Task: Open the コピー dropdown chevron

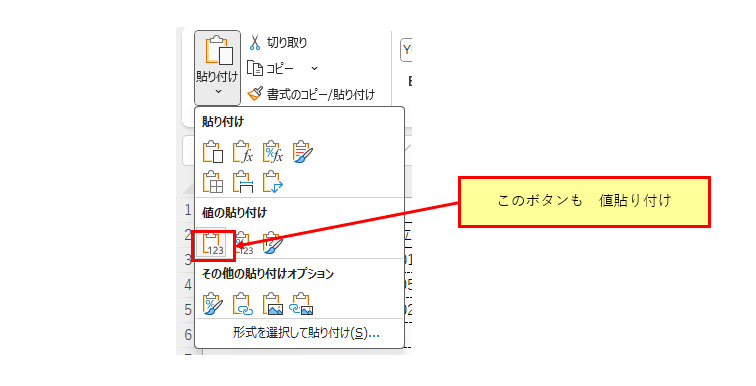Action: tap(314, 68)
